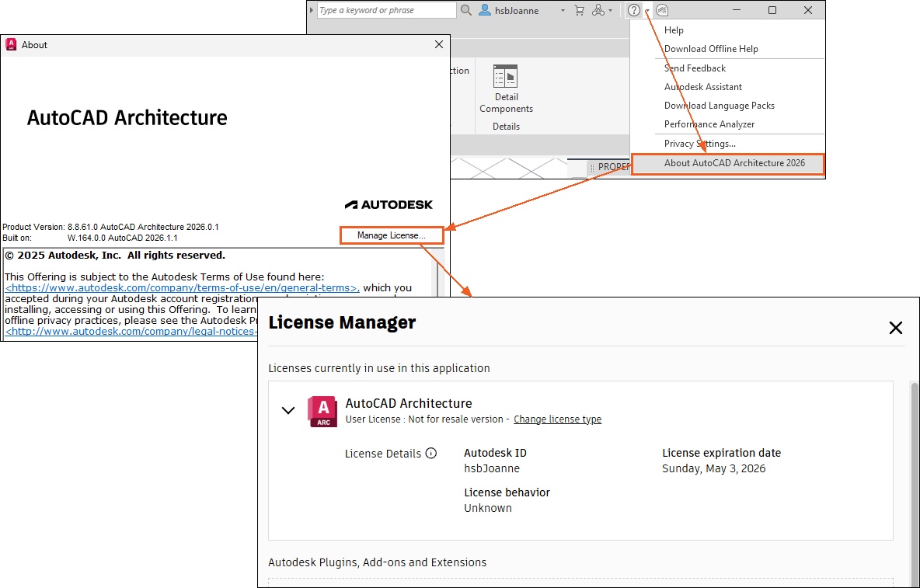Click the question mark Help icon
Screen dimensions: 920x588
(634, 10)
